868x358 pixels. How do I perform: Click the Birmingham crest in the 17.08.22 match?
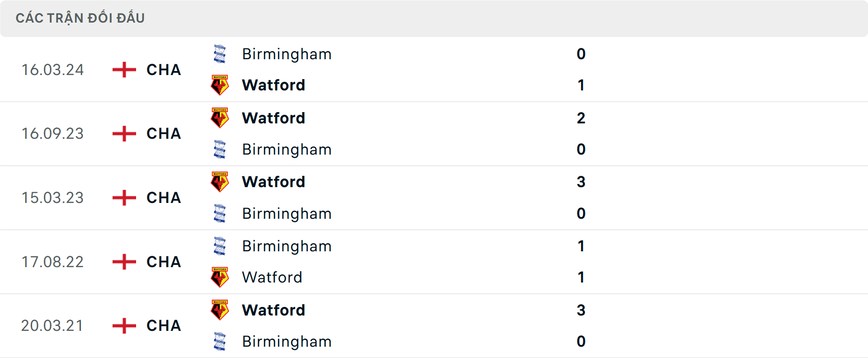coord(220,246)
